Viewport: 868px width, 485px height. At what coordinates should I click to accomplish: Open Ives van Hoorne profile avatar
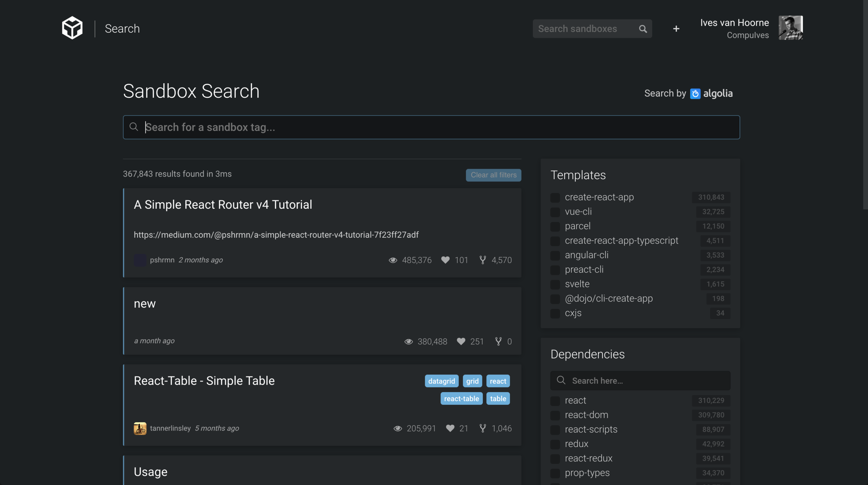pyautogui.click(x=790, y=28)
